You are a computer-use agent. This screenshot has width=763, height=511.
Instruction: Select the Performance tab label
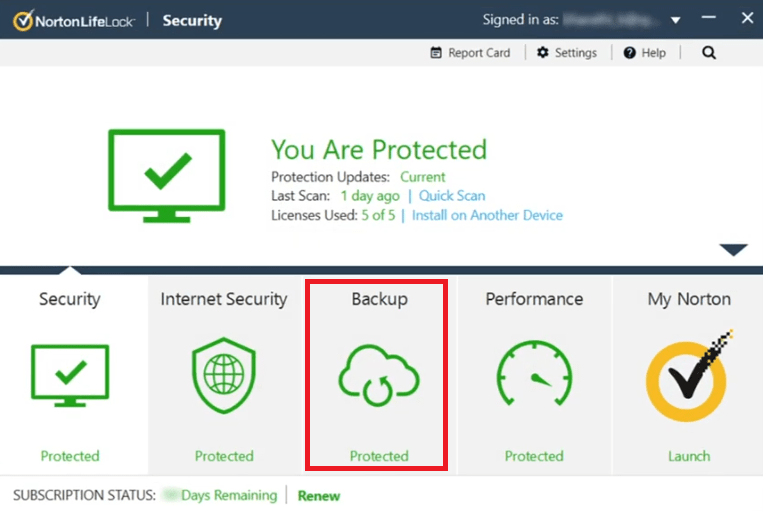[x=534, y=299]
